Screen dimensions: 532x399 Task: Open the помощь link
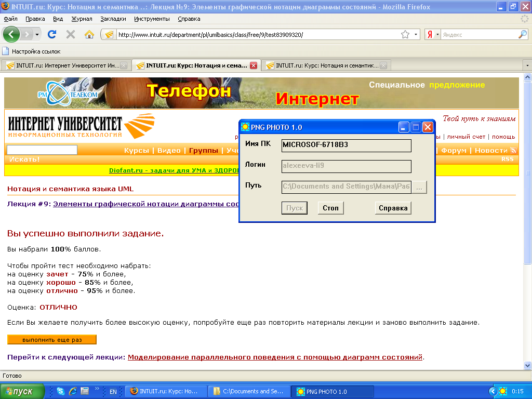point(503,137)
